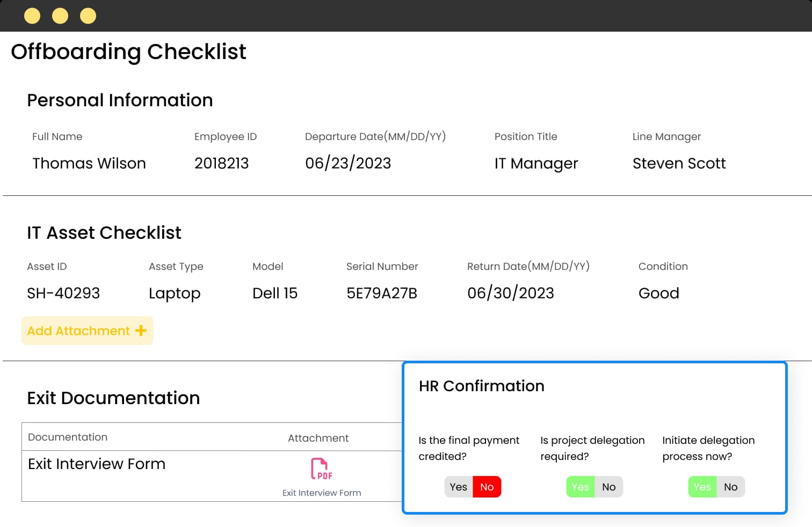This screenshot has width=812, height=527.
Task: Click the Serial Number value 5E79A27B
Action: click(382, 293)
